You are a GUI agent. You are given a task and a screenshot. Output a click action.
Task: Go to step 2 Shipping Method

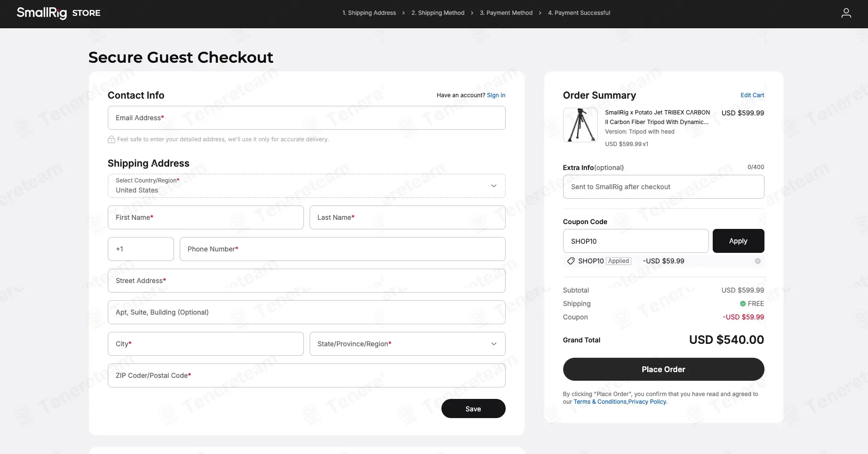click(x=438, y=13)
